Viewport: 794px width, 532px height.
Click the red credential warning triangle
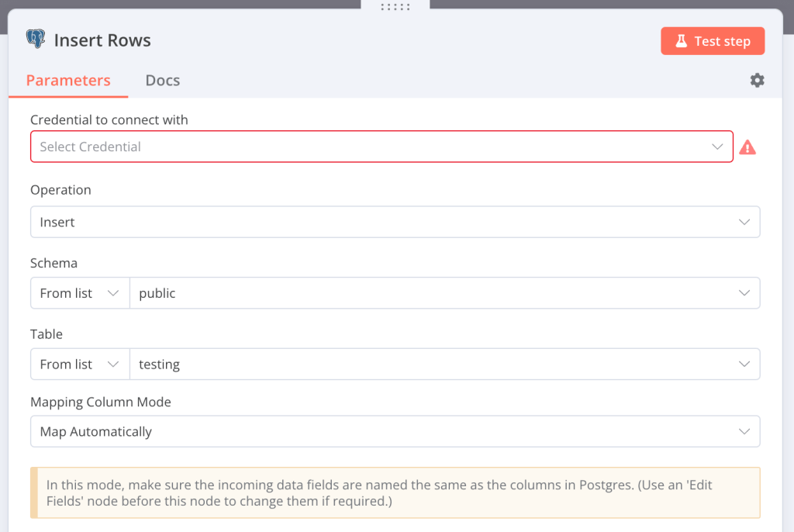pyautogui.click(x=748, y=147)
